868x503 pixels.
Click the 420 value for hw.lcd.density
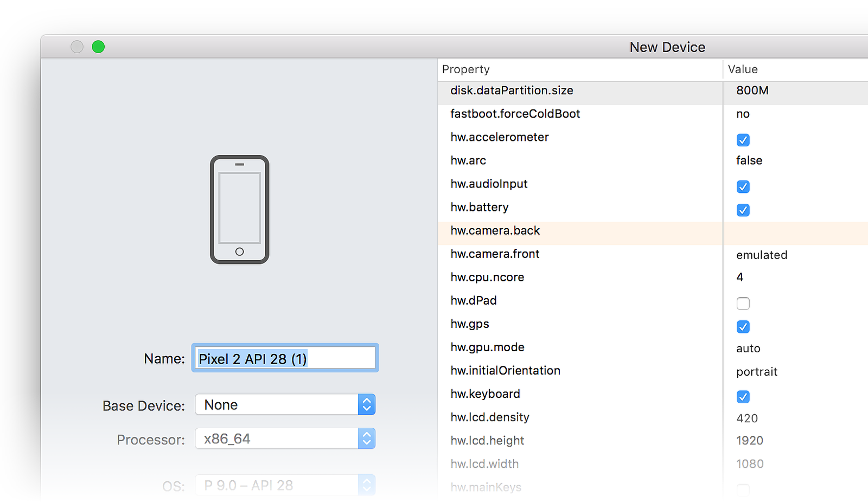tap(746, 418)
